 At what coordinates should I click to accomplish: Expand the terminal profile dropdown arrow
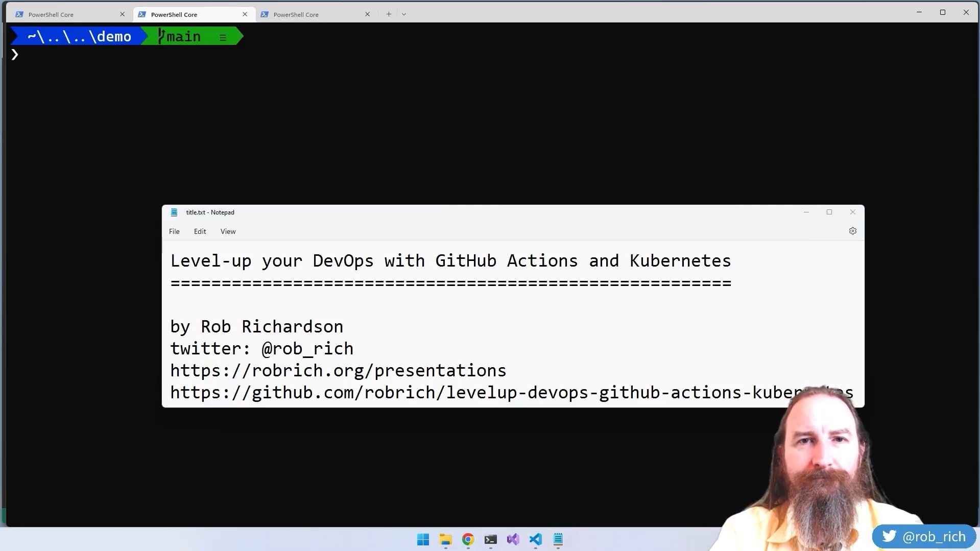[x=404, y=14]
